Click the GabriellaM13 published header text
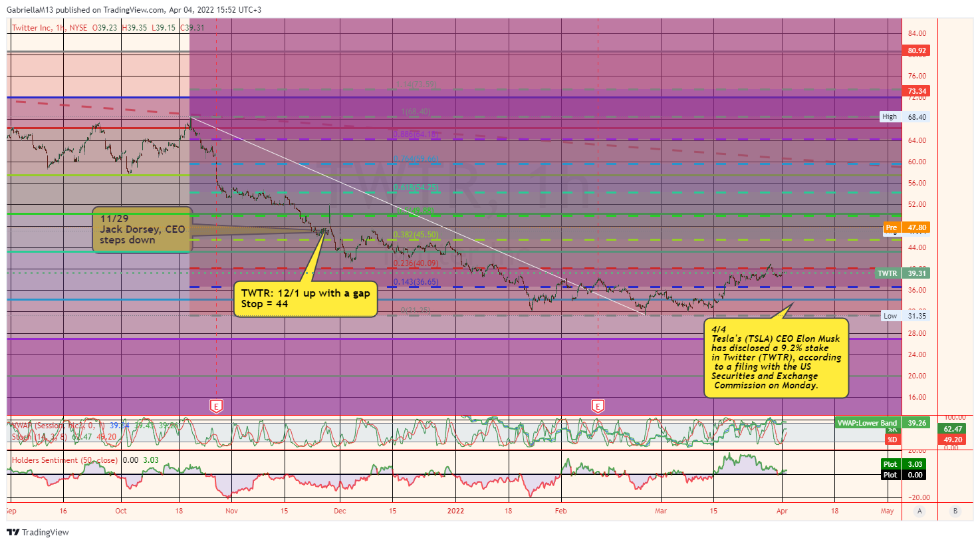This screenshot has width=980, height=544. coord(134,10)
